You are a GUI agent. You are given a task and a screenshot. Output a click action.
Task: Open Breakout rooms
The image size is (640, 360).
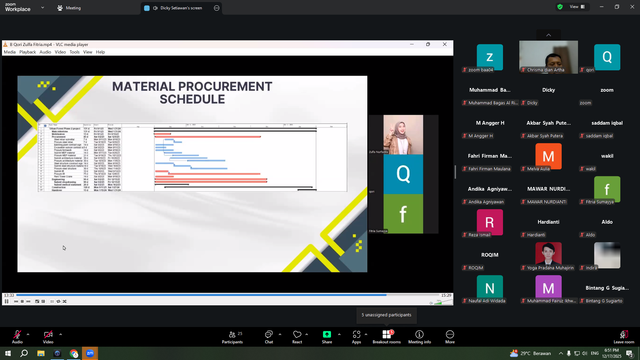pyautogui.click(x=387, y=337)
